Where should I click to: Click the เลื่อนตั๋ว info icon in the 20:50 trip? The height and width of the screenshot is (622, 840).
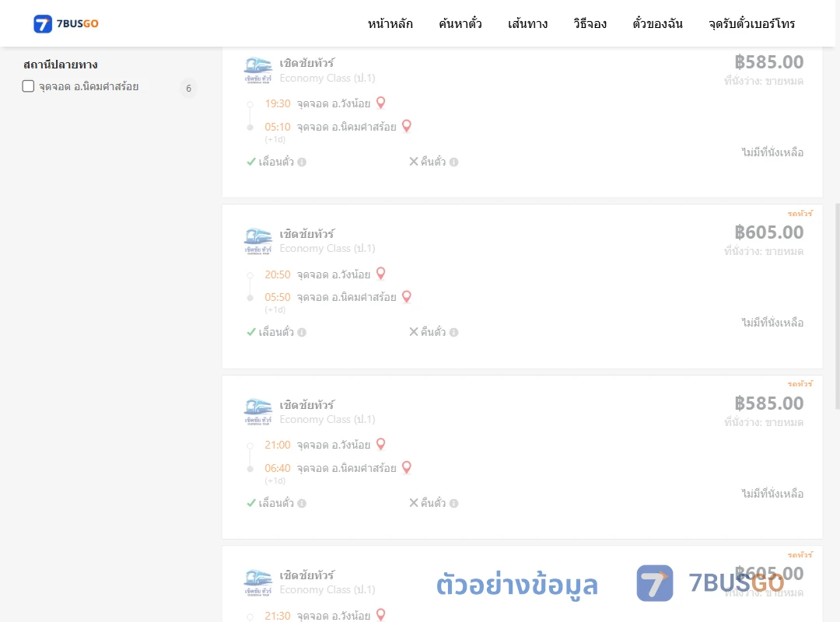pos(302,332)
